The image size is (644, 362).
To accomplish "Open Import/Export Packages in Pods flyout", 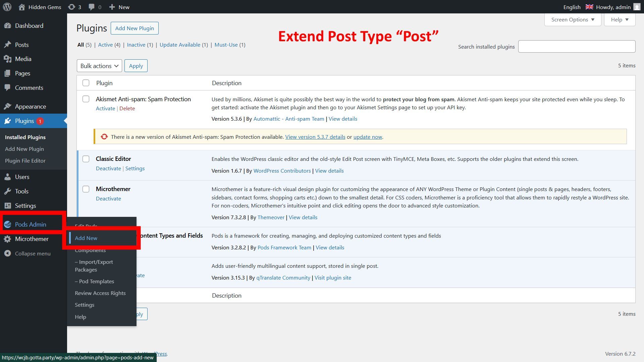I will click(x=94, y=266).
